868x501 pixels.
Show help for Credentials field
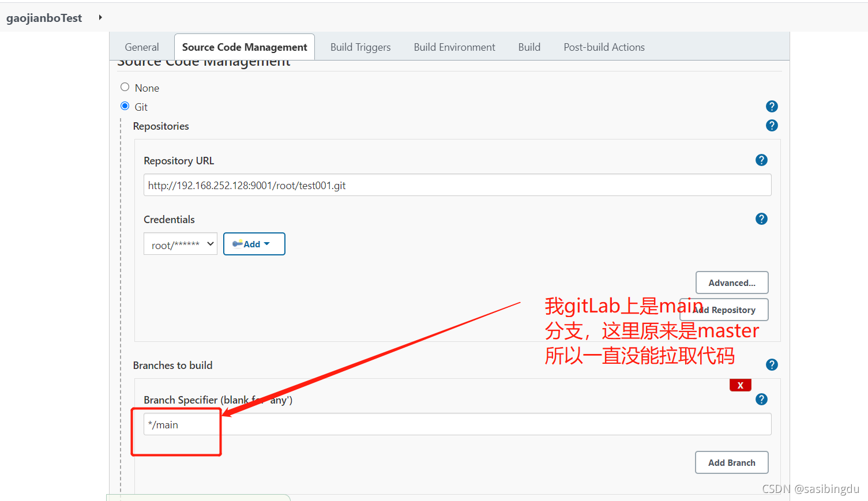[x=761, y=219]
